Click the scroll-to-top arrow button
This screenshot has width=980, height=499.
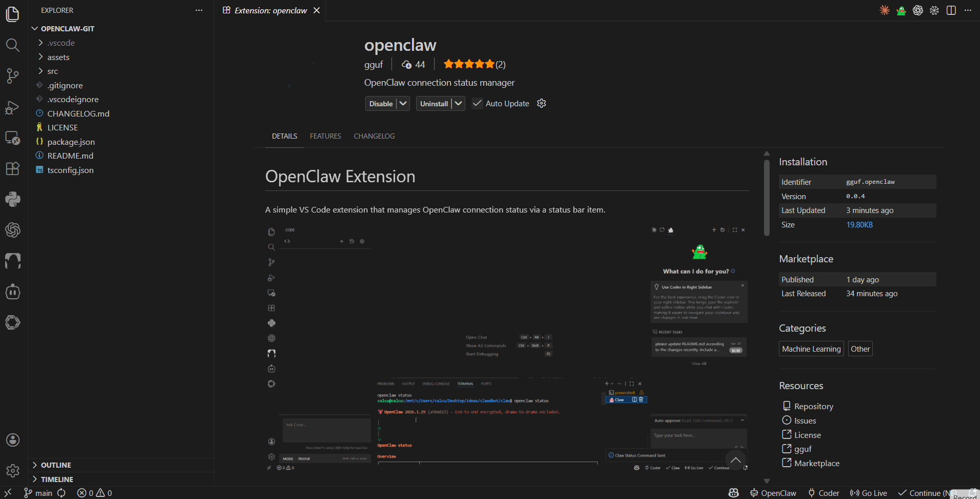[x=736, y=460]
